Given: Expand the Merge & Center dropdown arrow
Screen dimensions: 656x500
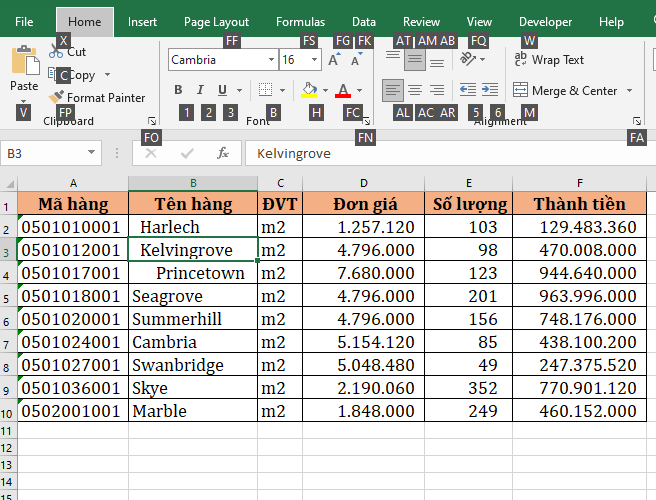Looking at the screenshot, I should [x=630, y=91].
